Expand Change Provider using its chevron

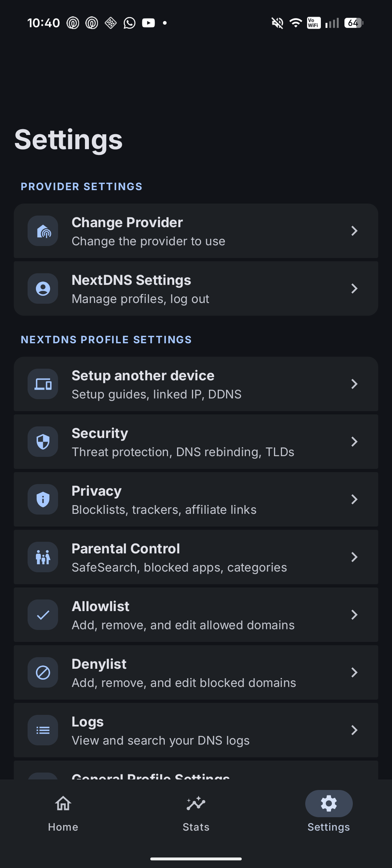354,231
